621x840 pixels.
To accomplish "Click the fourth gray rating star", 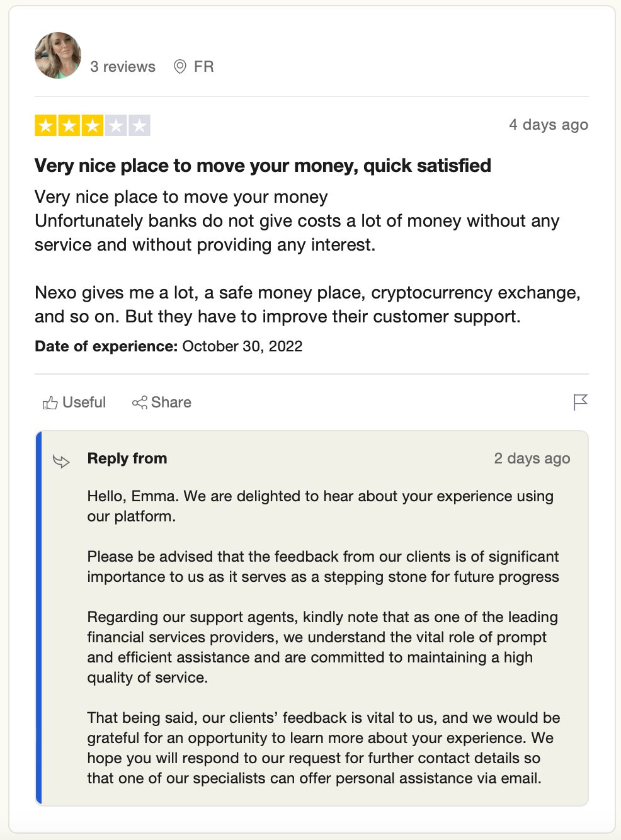I will (116, 125).
